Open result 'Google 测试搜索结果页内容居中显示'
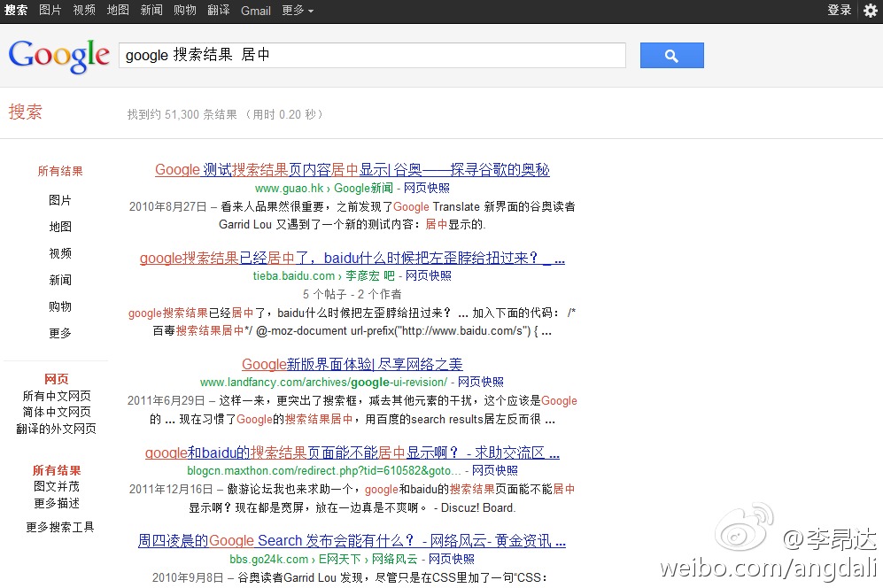This screenshot has height=588, width=883. (352, 169)
